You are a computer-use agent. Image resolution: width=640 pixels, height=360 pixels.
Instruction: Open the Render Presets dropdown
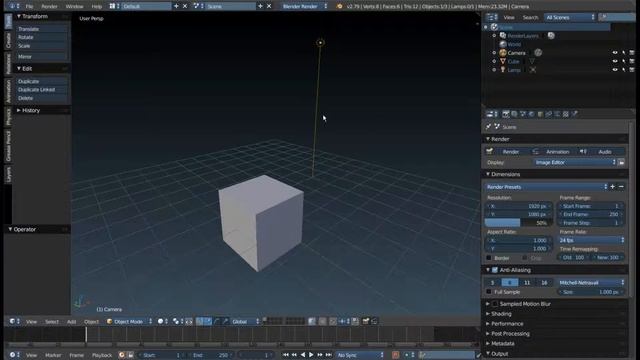tap(547, 187)
